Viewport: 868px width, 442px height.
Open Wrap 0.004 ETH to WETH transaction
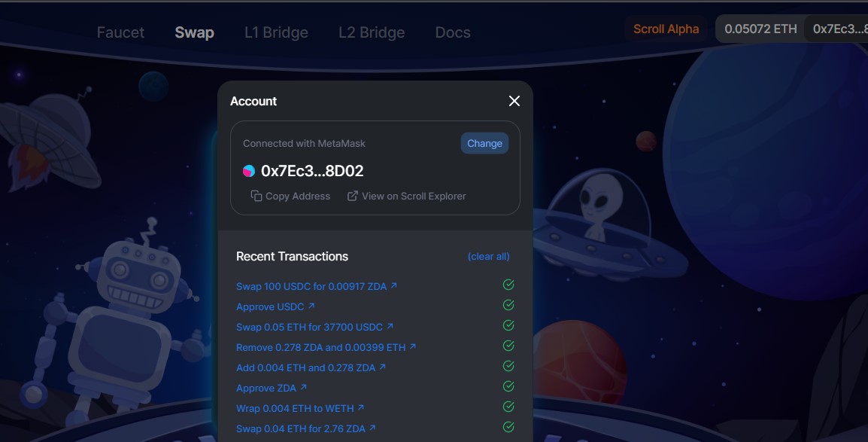point(300,409)
